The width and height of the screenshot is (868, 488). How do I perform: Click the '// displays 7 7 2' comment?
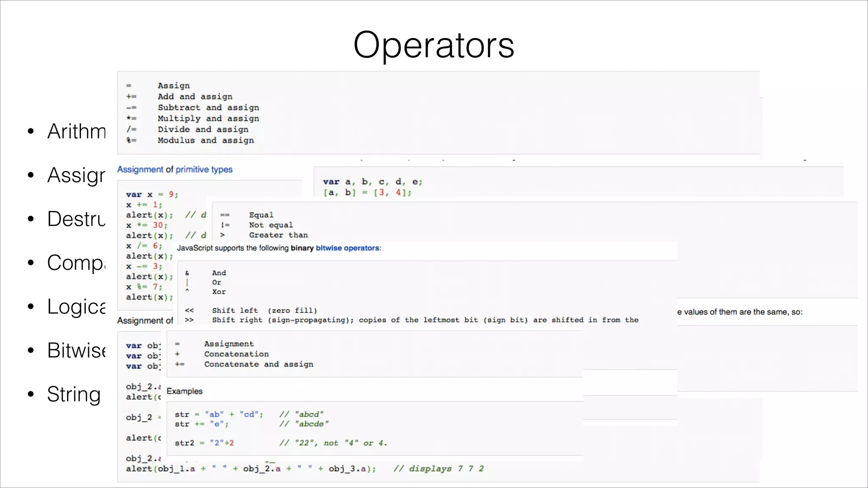pyautogui.click(x=438, y=469)
